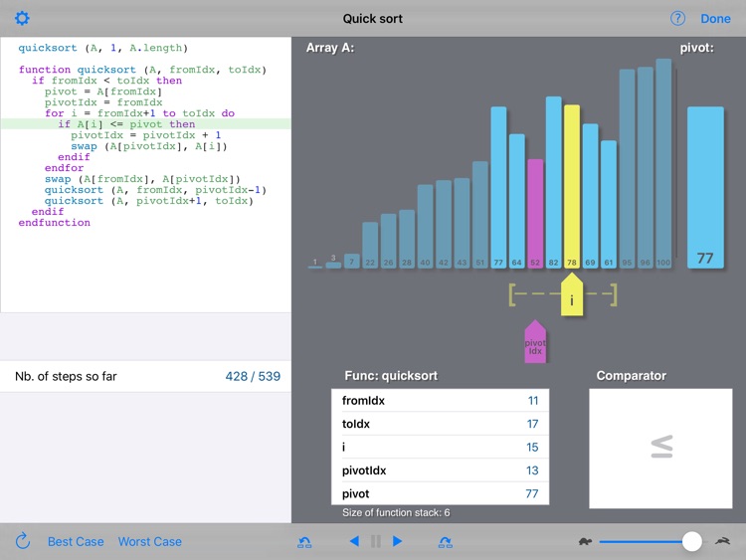Select the large pivot bar 77
The width and height of the screenshot is (746, 560).
705,187
